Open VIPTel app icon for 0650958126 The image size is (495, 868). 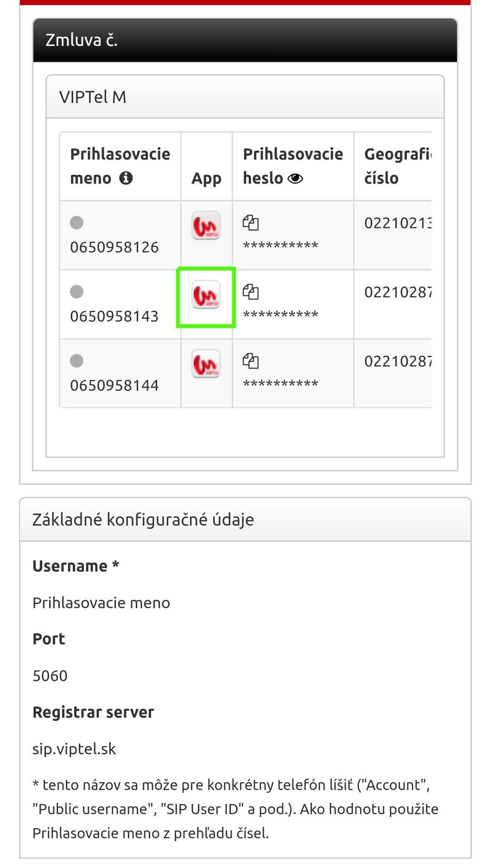tap(206, 225)
